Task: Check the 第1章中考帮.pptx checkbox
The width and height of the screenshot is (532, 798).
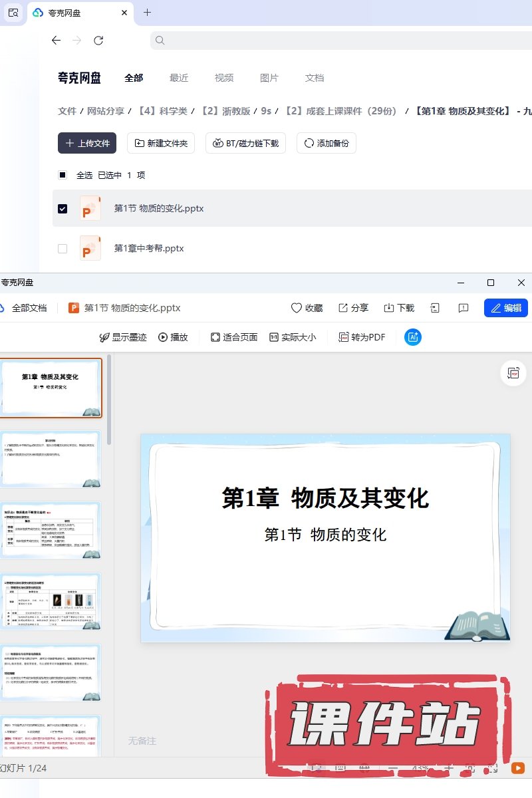Action: coord(63,249)
